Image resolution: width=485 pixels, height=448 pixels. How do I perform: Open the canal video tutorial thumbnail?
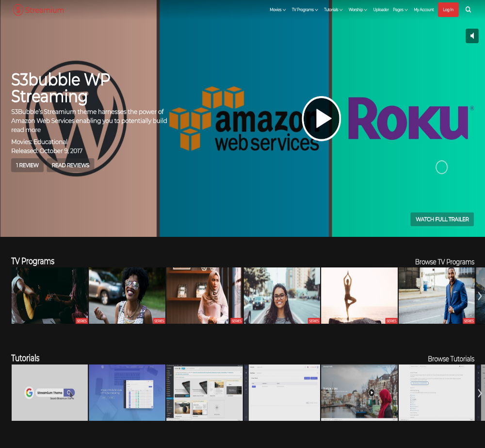[x=359, y=393]
